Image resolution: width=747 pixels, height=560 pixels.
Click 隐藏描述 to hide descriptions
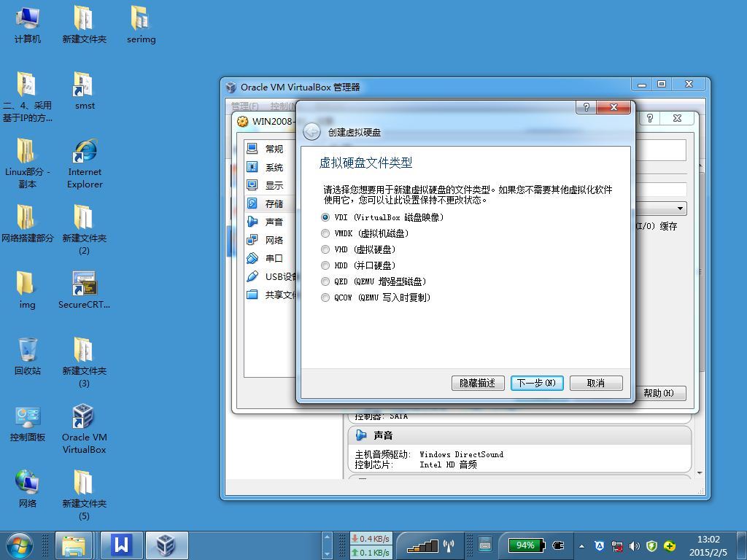[x=478, y=383]
